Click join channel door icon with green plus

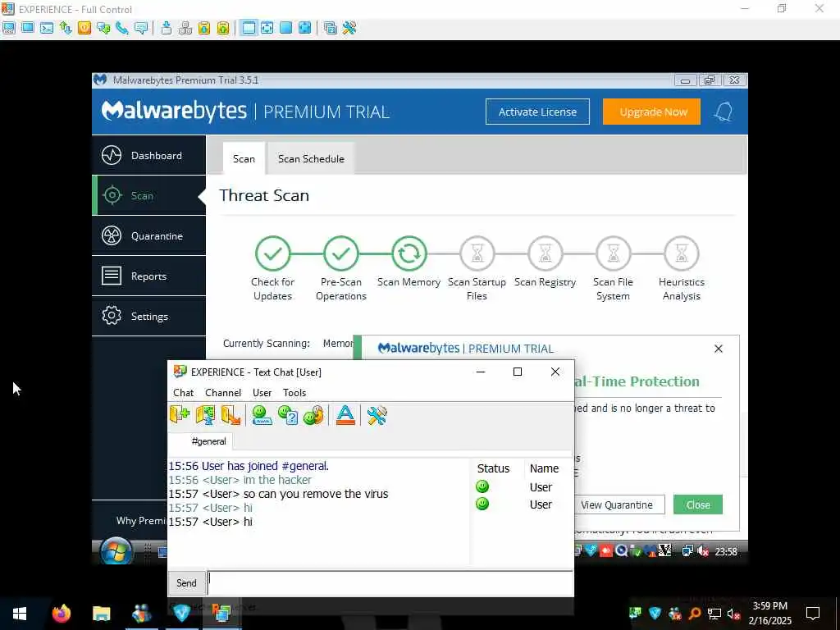coord(180,415)
